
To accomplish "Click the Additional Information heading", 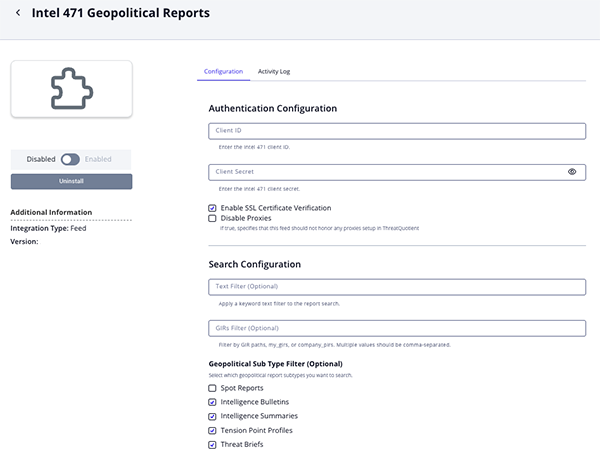I will (51, 212).
